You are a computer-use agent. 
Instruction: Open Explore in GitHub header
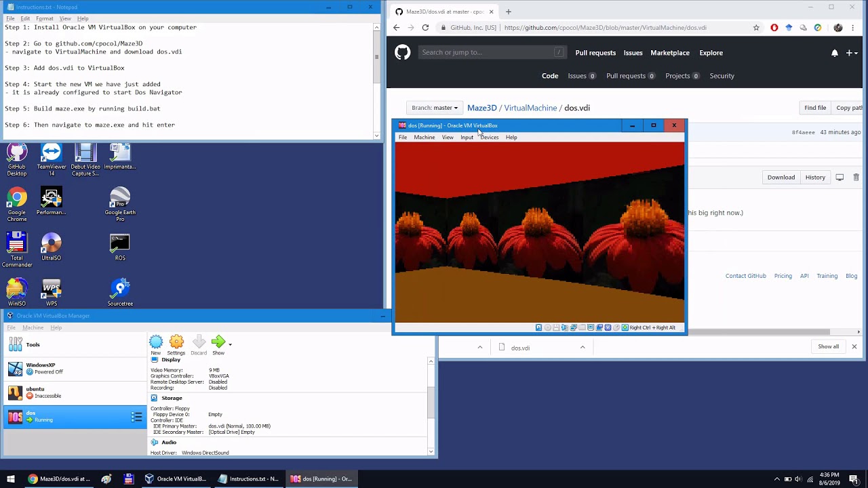click(x=711, y=53)
